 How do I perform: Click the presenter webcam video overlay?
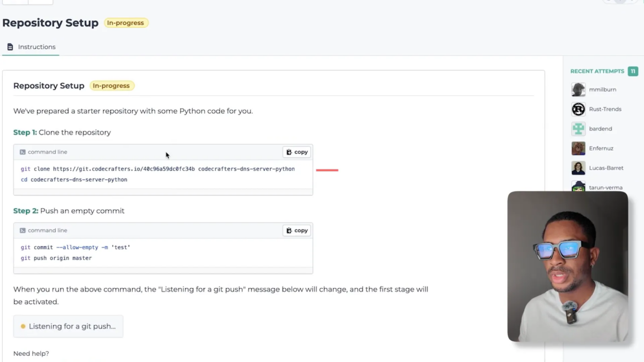click(568, 267)
